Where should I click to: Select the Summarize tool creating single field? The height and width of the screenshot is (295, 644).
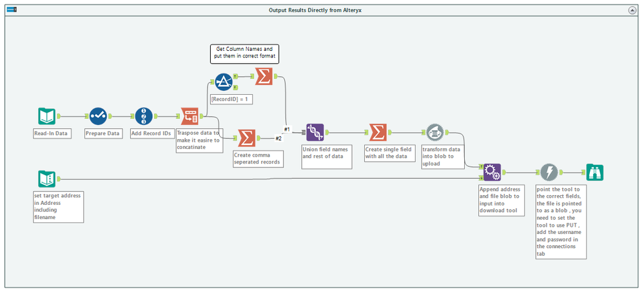(x=378, y=132)
